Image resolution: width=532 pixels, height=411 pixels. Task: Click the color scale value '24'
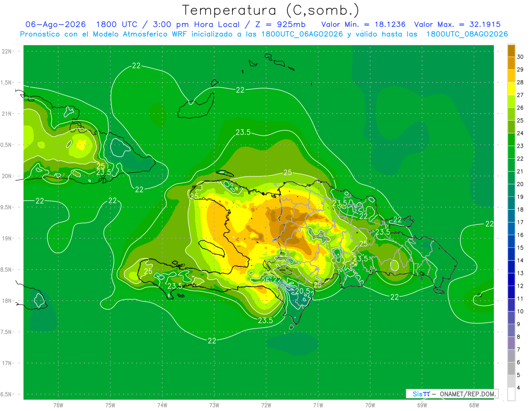[x=521, y=133]
